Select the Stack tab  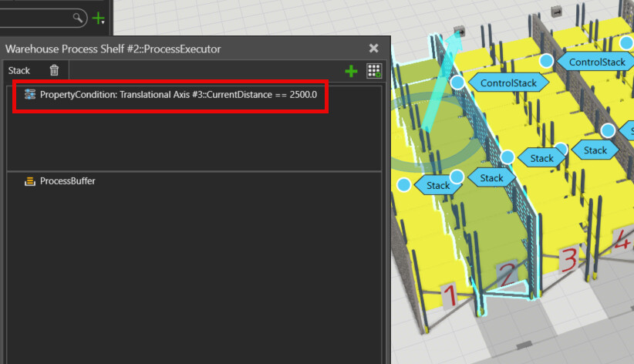click(x=19, y=70)
